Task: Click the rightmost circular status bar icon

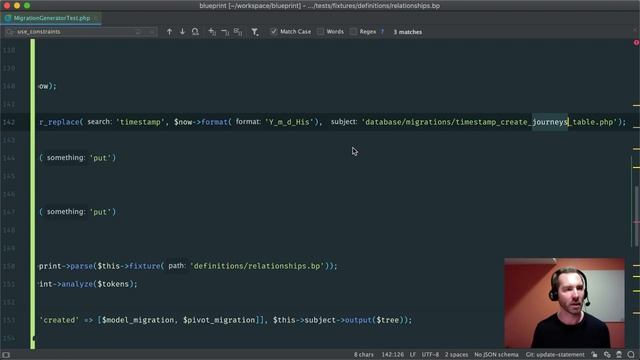Action: (631, 355)
